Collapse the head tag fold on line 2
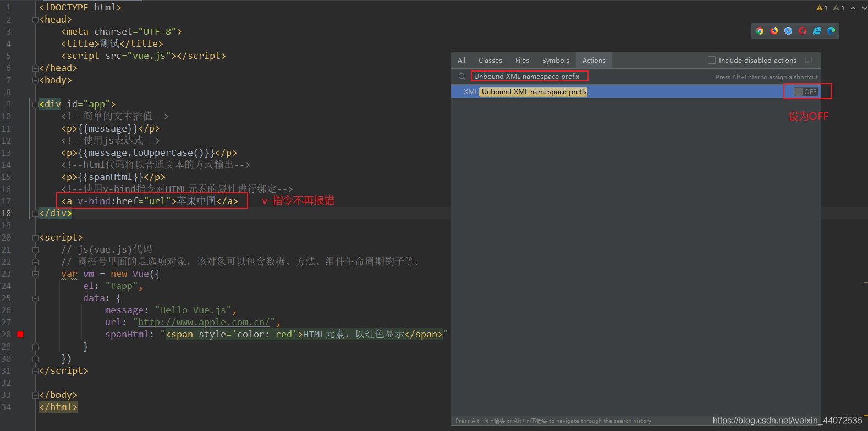This screenshot has height=431, width=868. click(35, 20)
